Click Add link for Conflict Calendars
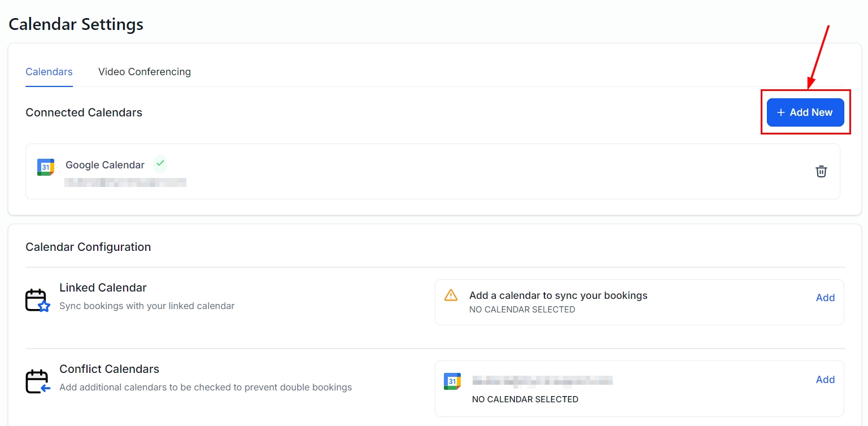868x426 pixels. pos(825,380)
